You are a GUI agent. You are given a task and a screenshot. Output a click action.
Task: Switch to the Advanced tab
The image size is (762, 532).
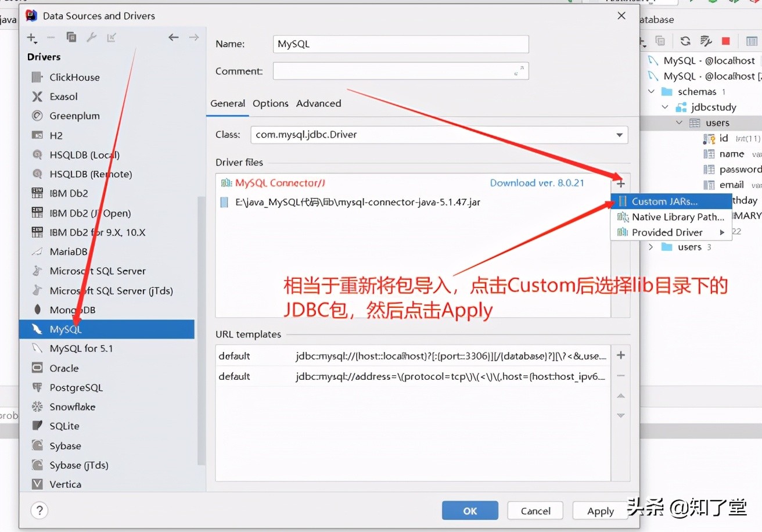tap(319, 103)
